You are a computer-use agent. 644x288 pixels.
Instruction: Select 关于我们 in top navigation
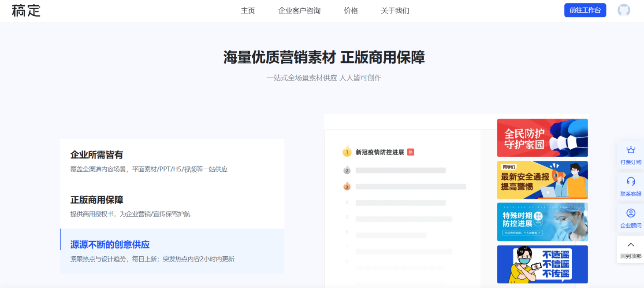[395, 11]
